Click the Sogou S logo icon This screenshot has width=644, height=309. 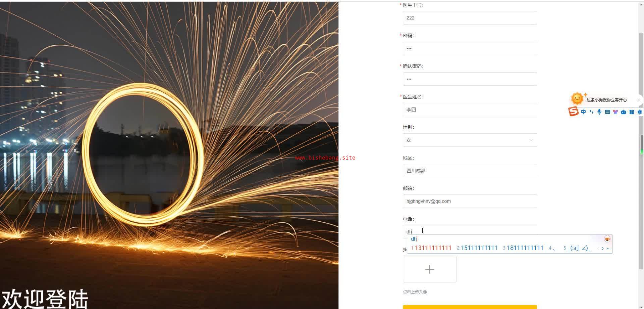[x=574, y=112]
